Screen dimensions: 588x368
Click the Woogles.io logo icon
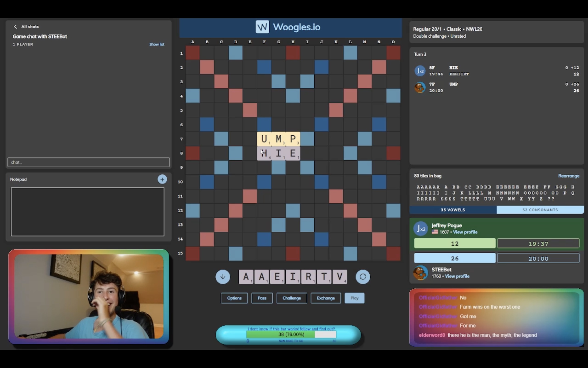tap(262, 27)
